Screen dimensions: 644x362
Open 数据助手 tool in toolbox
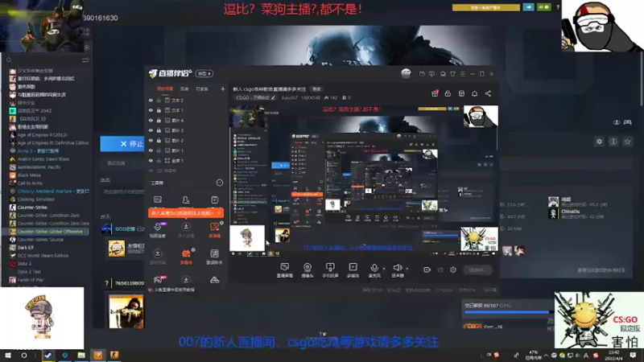pos(214,257)
